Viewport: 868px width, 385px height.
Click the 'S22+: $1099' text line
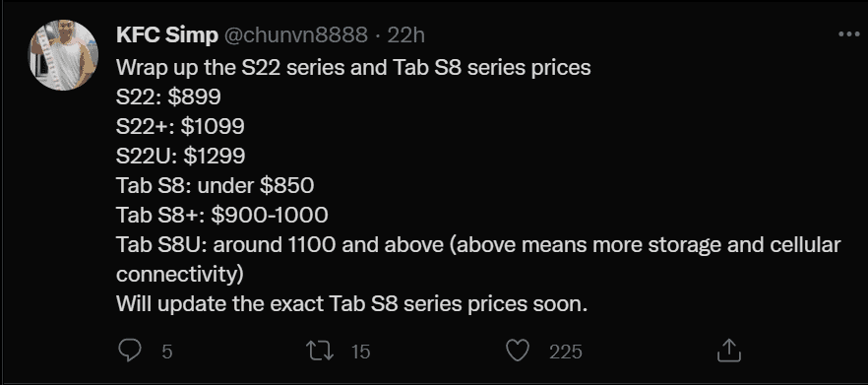click(x=180, y=126)
